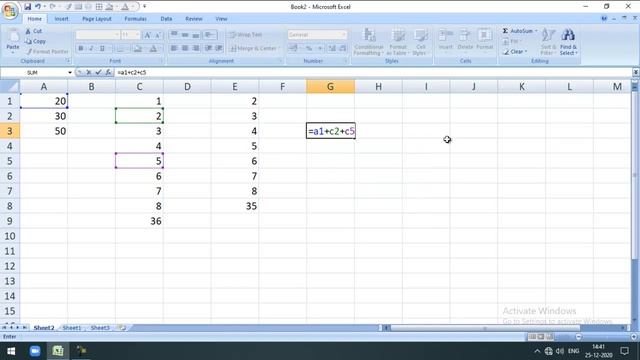The image size is (640, 360).
Task: Switch to Sheet3 worksheet tab
Action: pos(100,328)
